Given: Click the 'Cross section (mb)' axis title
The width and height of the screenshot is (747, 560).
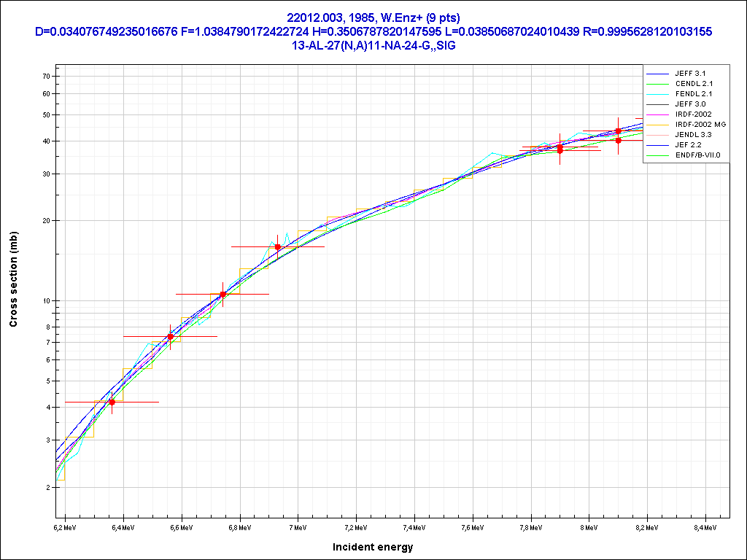Looking at the screenshot, I should coord(13,279).
